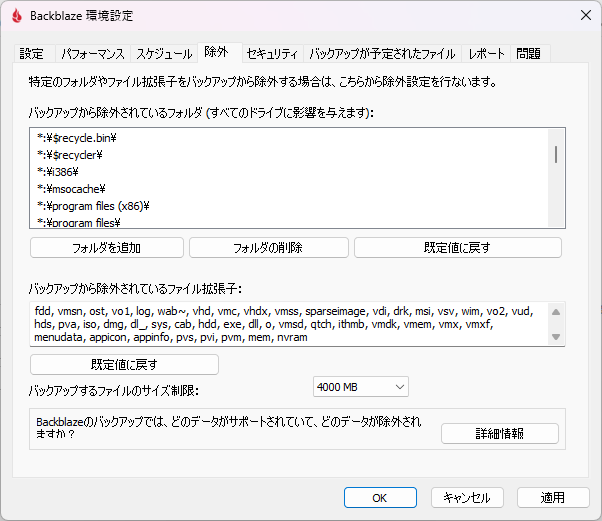Show the バックアップが予定されたファイル tab
The image size is (602, 521).
[382, 54]
